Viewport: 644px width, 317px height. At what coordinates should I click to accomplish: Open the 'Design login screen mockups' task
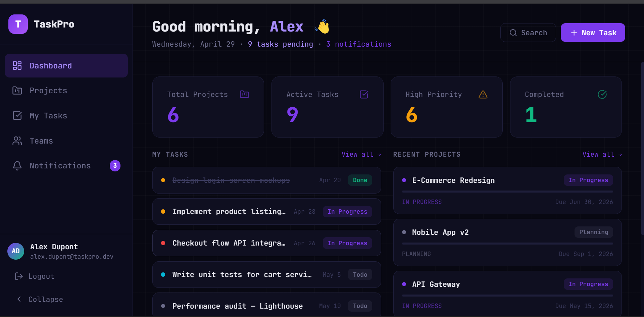coord(267,180)
